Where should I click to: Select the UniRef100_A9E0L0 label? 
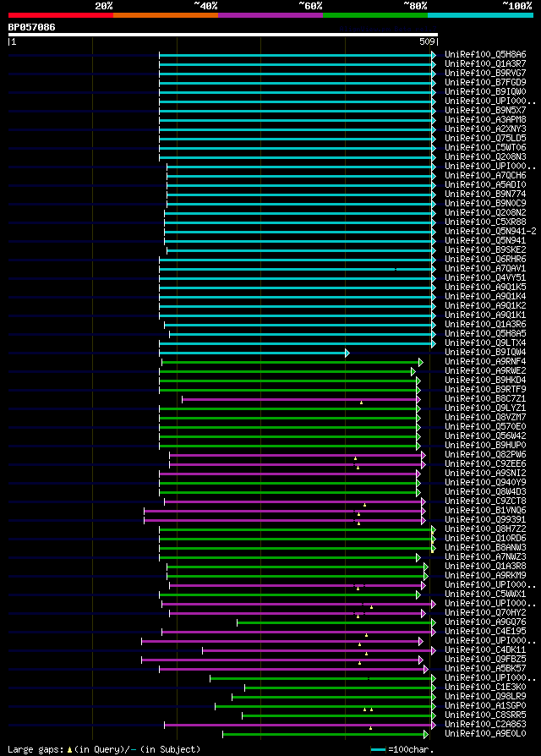(x=485, y=734)
